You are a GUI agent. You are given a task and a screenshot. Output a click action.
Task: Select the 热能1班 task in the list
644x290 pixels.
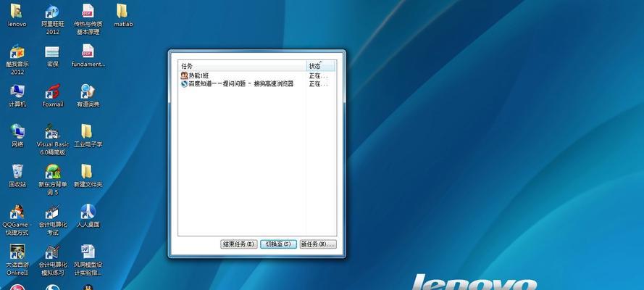(x=243, y=75)
